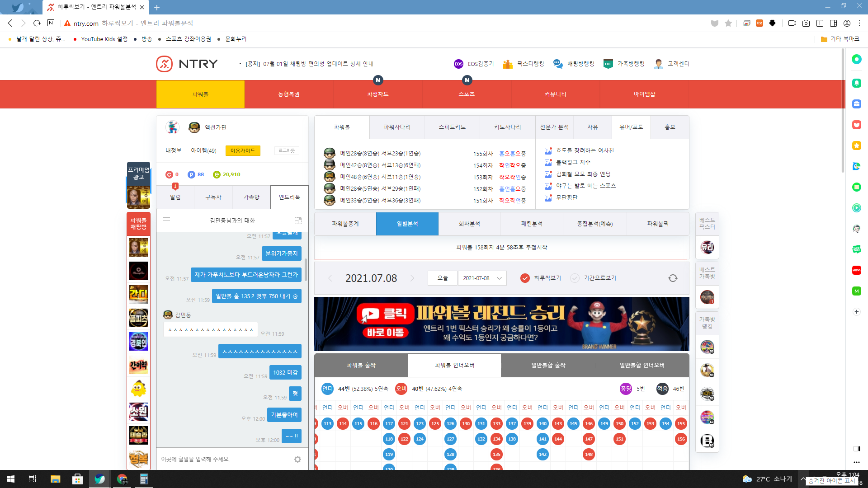Open the 2021-07-08 date dropdown
The image size is (868, 488).
(482, 278)
